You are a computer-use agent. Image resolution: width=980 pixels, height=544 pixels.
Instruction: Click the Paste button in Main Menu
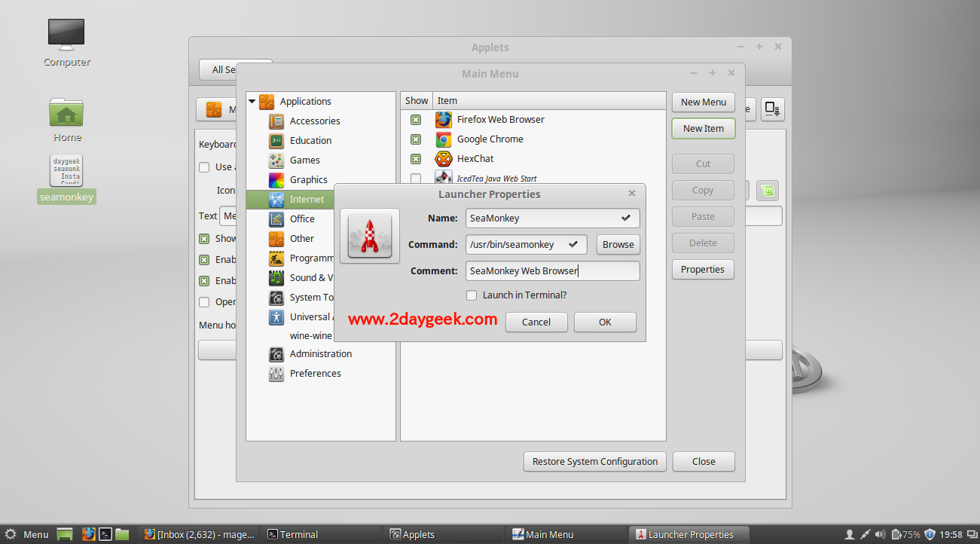[703, 216]
